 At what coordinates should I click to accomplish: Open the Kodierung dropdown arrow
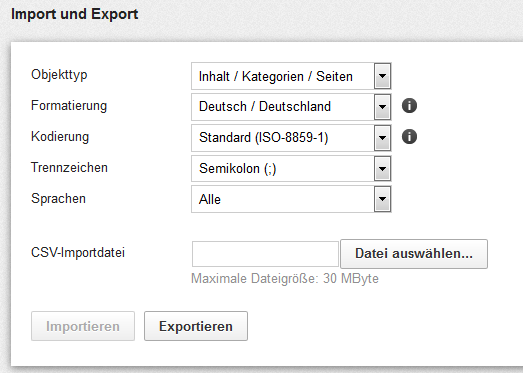382,138
